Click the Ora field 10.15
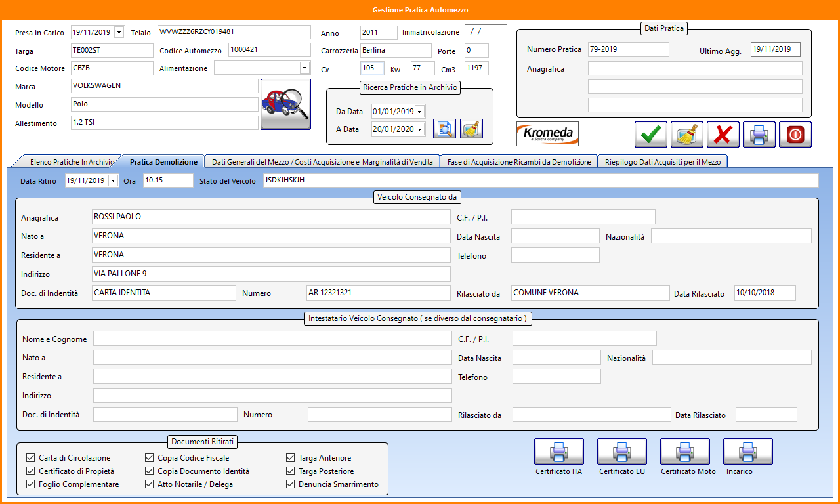The width and height of the screenshot is (840, 504). [x=168, y=180]
